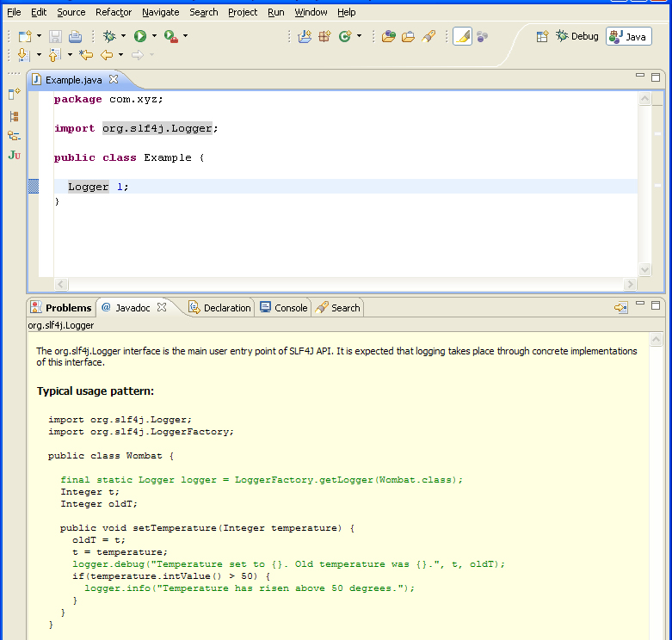Click the New Java Class icon

(x=345, y=36)
